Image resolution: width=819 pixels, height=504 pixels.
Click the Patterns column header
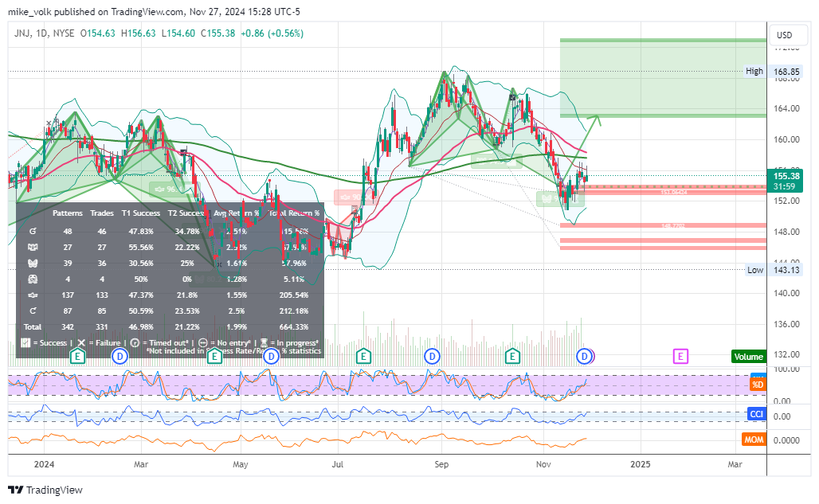pyautogui.click(x=68, y=213)
